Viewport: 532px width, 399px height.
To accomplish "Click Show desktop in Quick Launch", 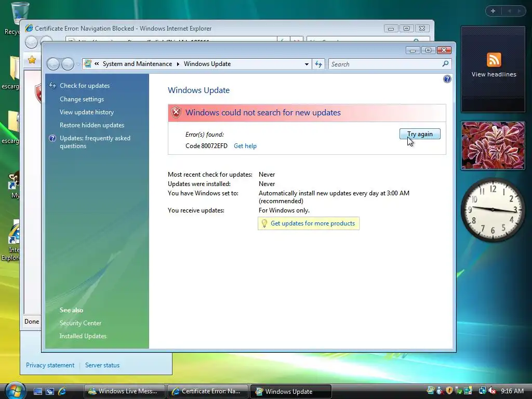I will pyautogui.click(x=37, y=391).
